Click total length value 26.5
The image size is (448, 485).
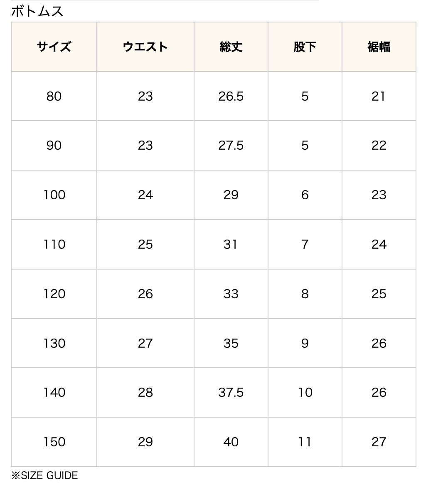(x=231, y=96)
